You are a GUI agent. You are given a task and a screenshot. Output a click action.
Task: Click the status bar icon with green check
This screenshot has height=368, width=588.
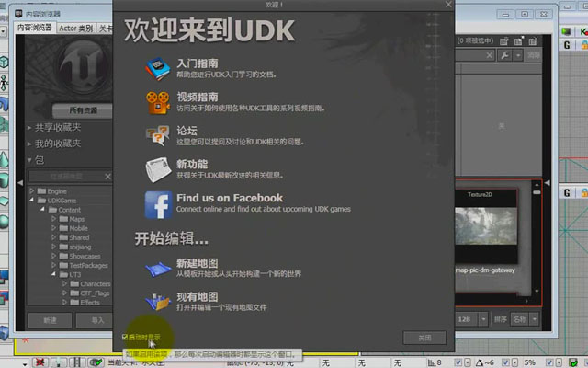coord(96,362)
